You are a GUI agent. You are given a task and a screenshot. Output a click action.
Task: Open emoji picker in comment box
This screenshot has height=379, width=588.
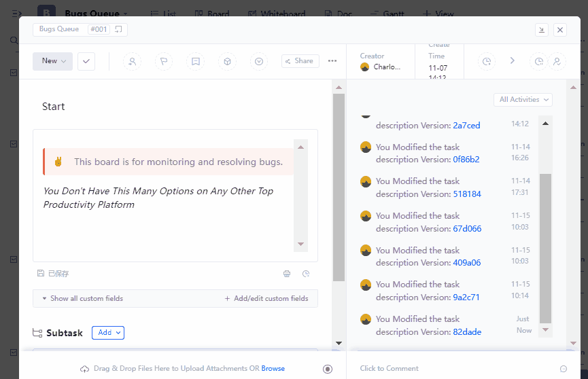tap(563, 369)
